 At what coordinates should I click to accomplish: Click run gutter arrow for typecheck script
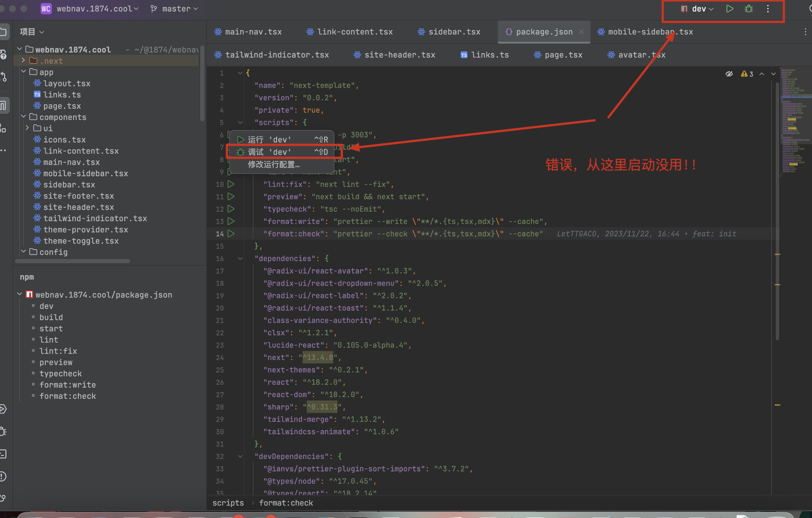[x=231, y=209]
